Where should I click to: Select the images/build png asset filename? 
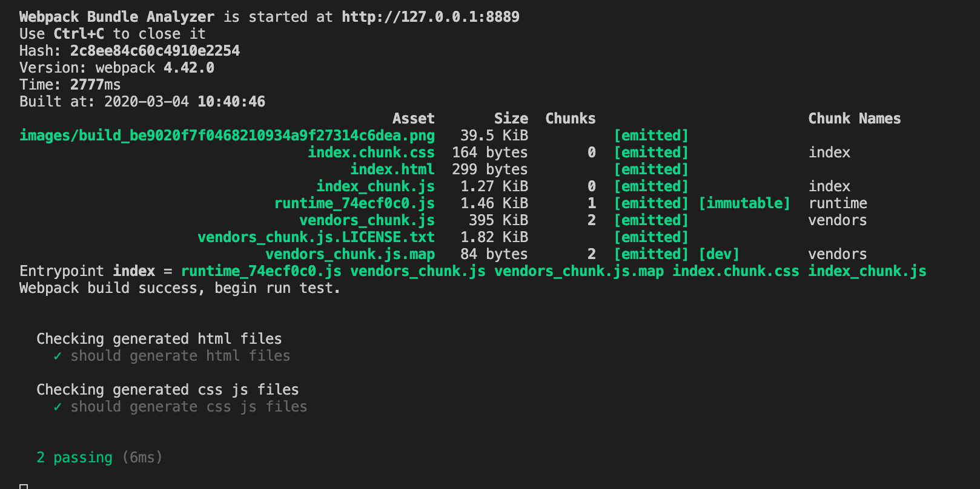click(227, 136)
